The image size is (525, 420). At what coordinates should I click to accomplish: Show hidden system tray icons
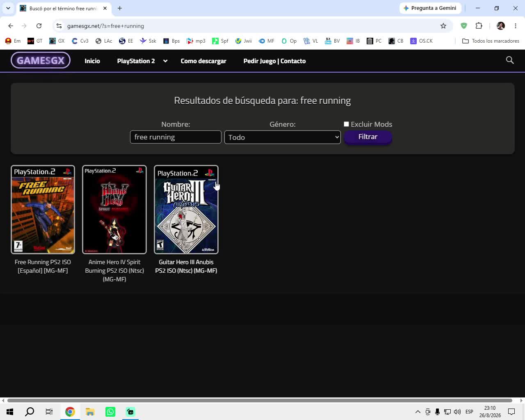coord(418,412)
